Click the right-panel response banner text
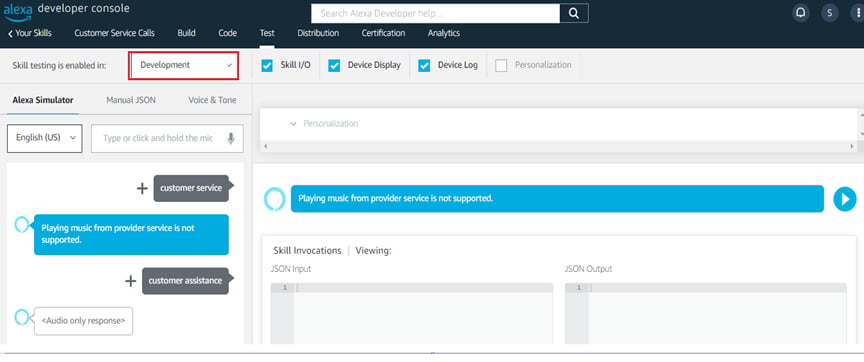The image size is (864, 362). click(x=395, y=198)
